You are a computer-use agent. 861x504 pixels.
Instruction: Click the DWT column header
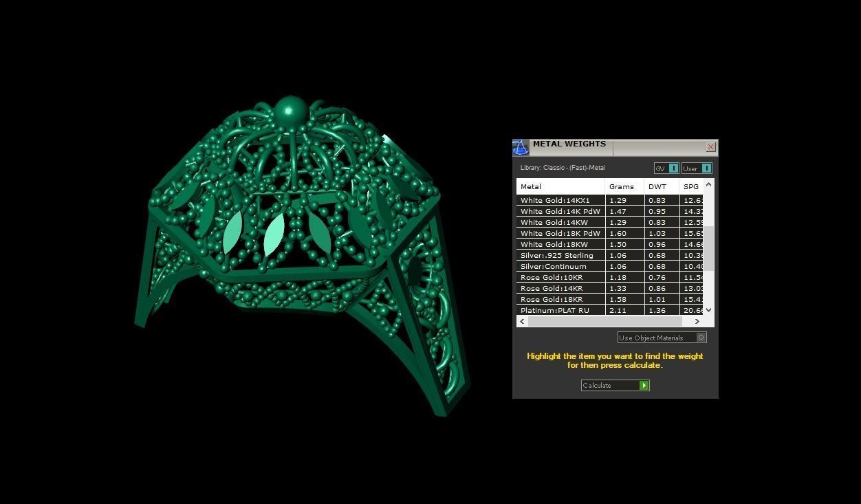tap(662, 186)
